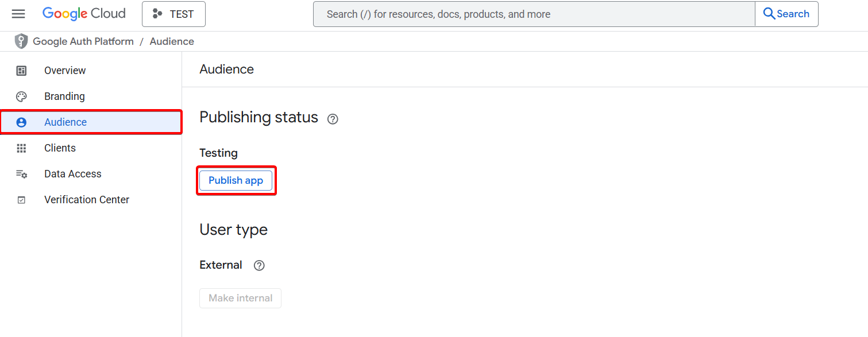Click the Clients grid icon
This screenshot has width=868, height=337.
21,148
